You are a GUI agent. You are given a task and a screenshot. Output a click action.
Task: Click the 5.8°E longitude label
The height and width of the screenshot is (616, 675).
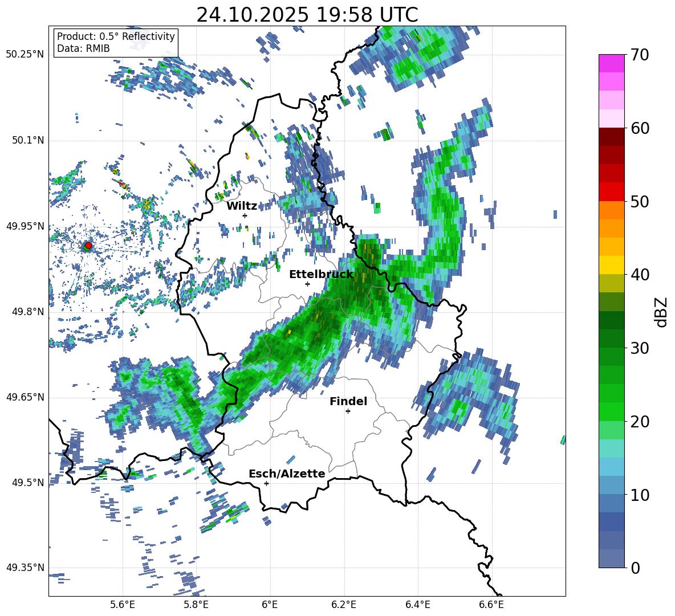pos(196,605)
